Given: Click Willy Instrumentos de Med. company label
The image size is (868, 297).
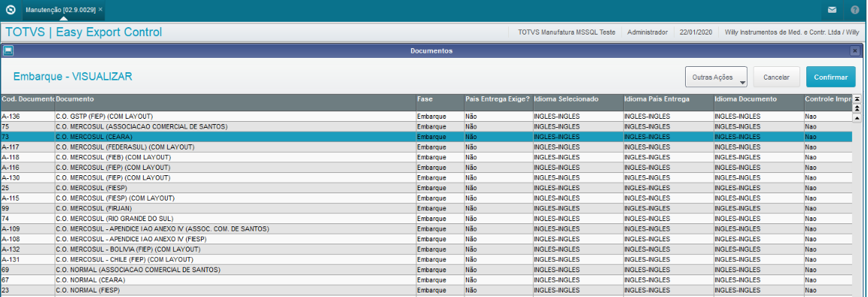Looking at the screenshot, I should tap(792, 32).
